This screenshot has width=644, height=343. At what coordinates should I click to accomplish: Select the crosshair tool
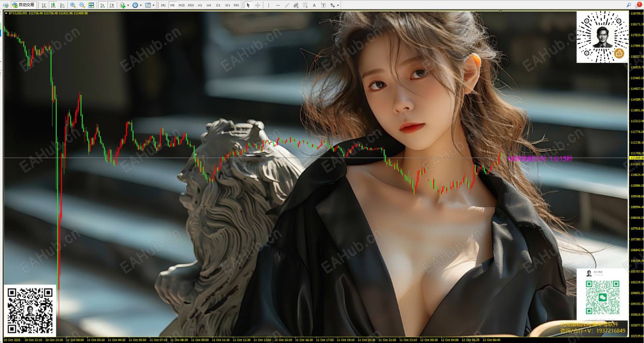tap(258, 5)
